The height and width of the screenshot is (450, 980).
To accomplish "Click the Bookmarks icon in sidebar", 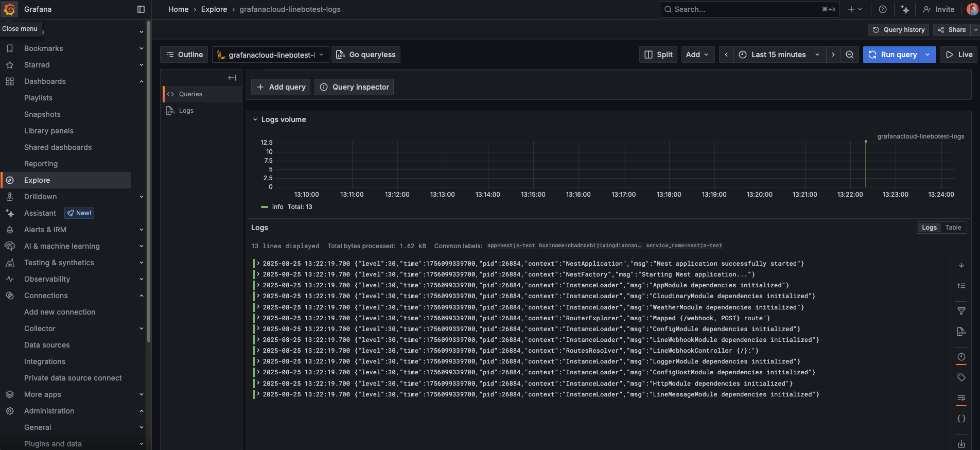I will pos(10,48).
